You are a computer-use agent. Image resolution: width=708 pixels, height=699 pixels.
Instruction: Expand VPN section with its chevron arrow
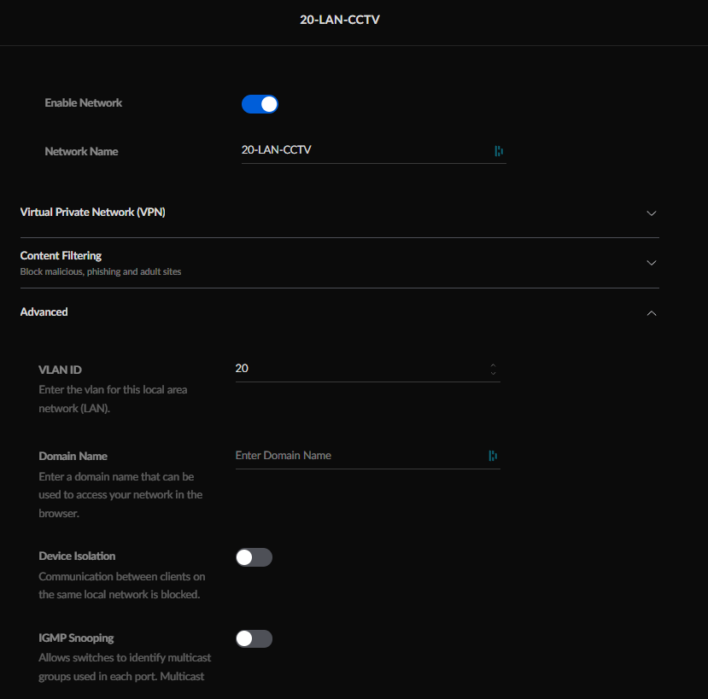pyautogui.click(x=651, y=213)
